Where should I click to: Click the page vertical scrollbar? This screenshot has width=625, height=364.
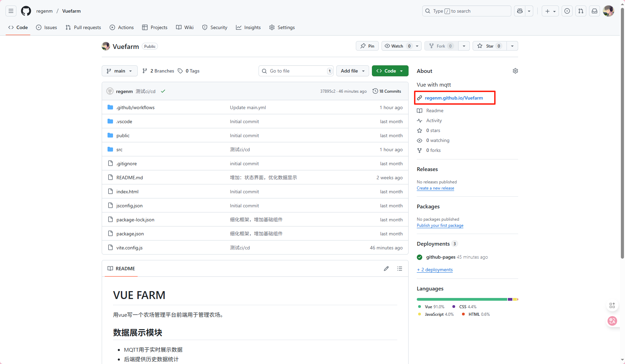(622, 133)
